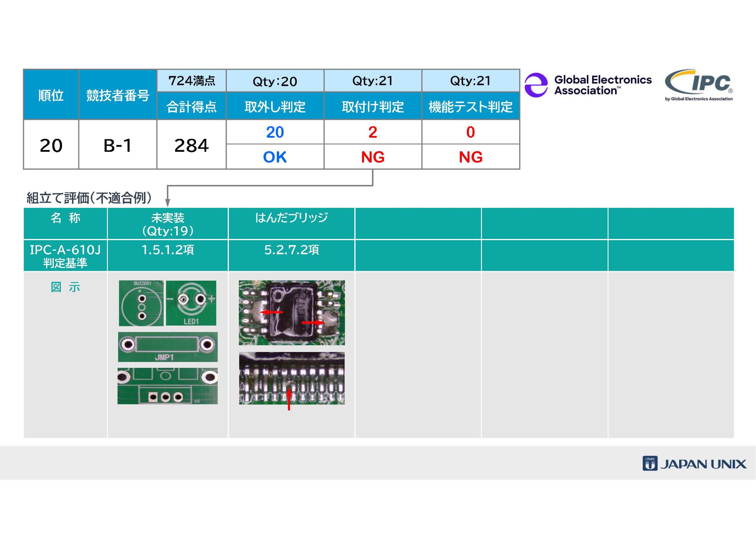Click the total score 284 cell
756x534 pixels.
click(191, 145)
